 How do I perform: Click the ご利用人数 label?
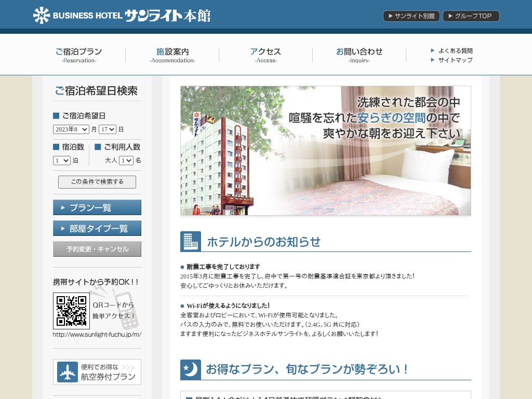122,147
